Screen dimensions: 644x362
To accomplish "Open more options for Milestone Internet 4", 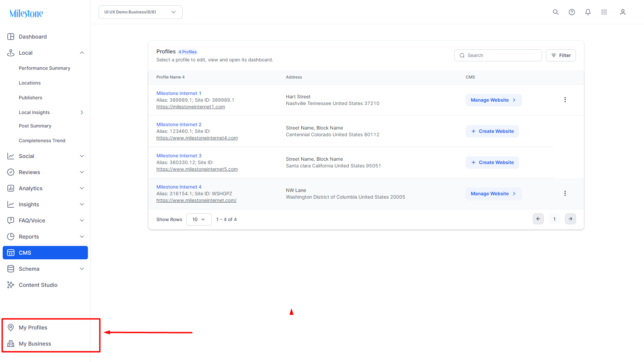I will (x=565, y=193).
